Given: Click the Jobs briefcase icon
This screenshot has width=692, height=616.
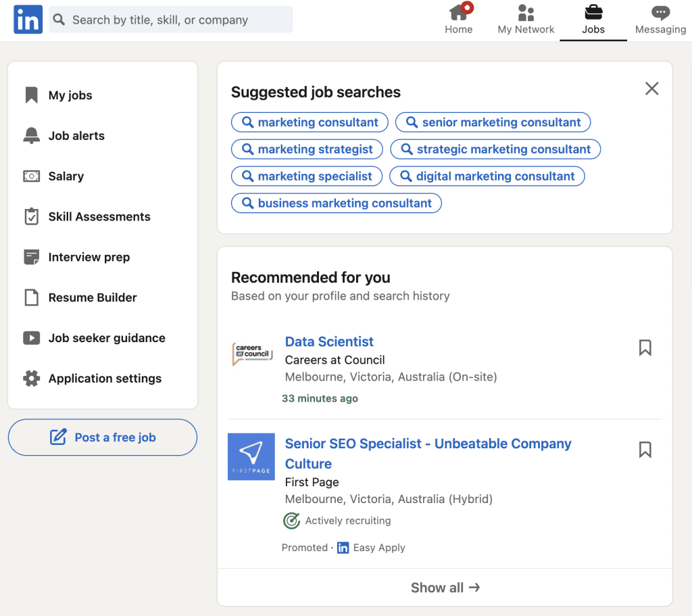Looking at the screenshot, I should pyautogui.click(x=593, y=12).
